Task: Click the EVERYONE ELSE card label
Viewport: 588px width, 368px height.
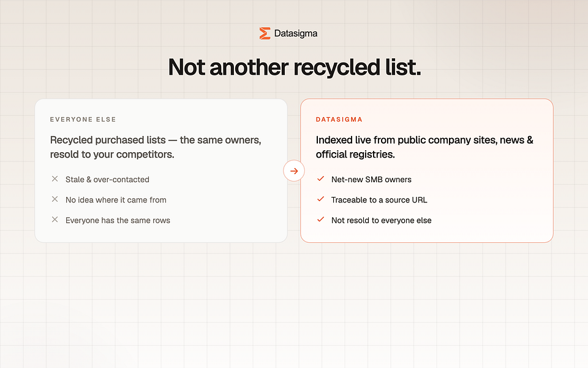Action: (83, 120)
